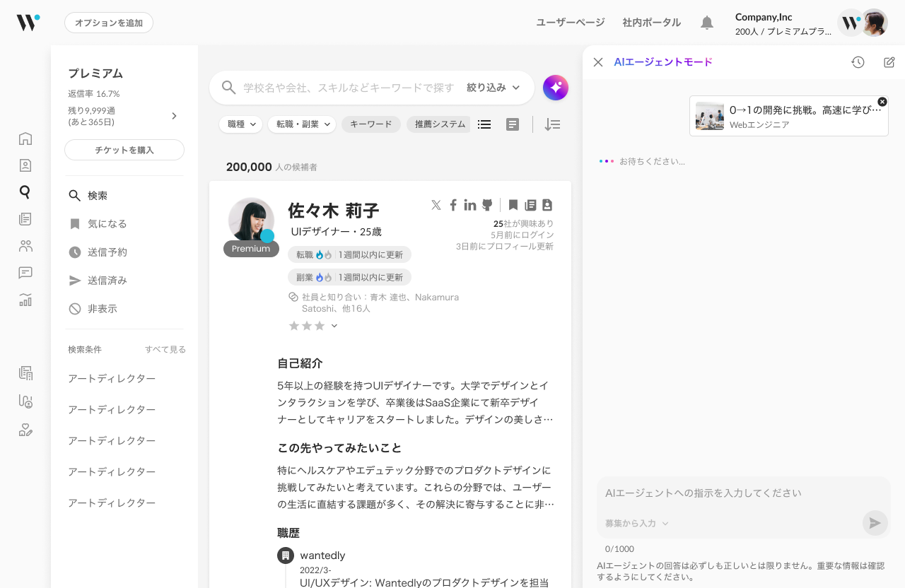Click the purple AI sparkle button
Screen dimensions: 905x588
coord(556,88)
